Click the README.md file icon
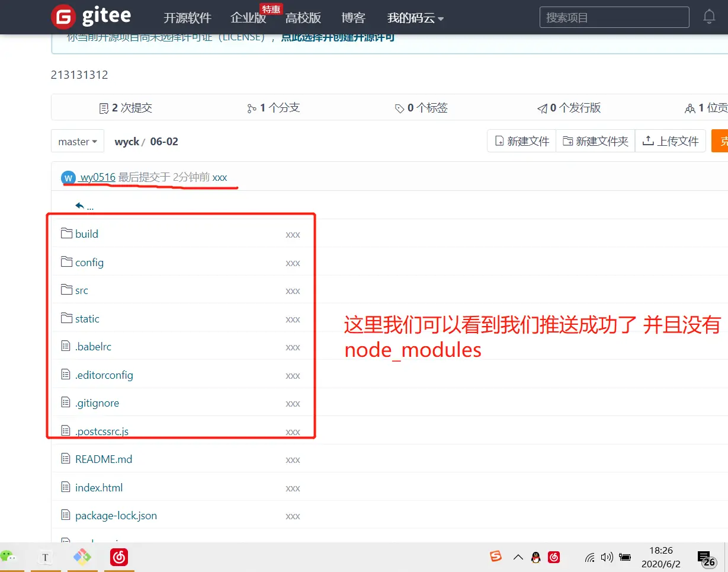The height and width of the screenshot is (572, 728). click(x=66, y=459)
